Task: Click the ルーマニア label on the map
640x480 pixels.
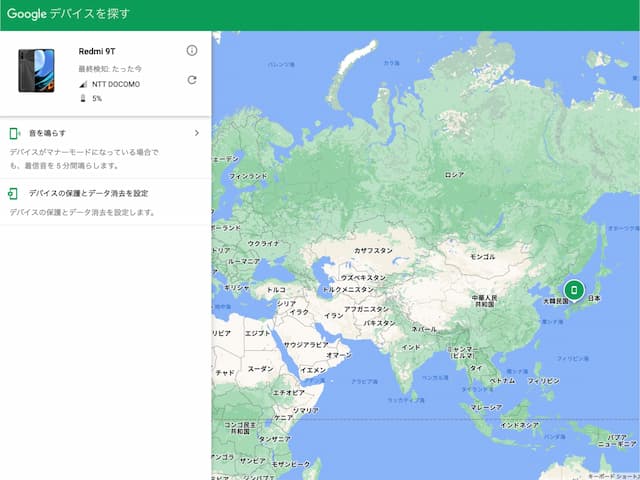Action: (244, 261)
